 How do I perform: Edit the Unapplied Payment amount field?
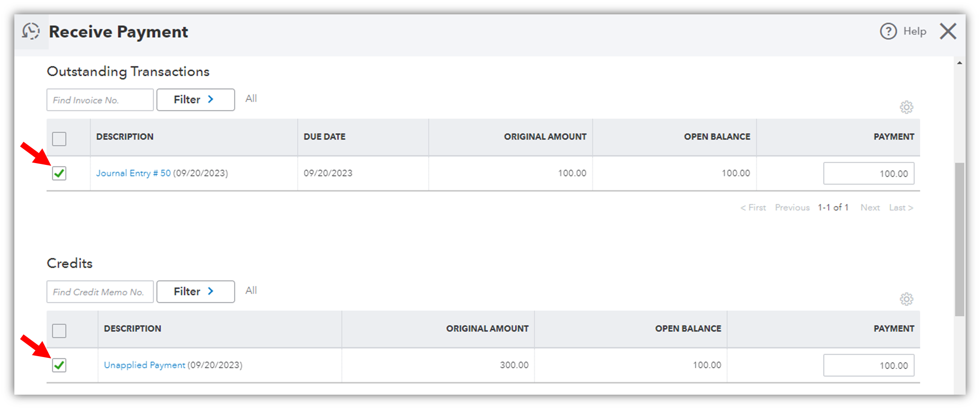click(x=868, y=366)
